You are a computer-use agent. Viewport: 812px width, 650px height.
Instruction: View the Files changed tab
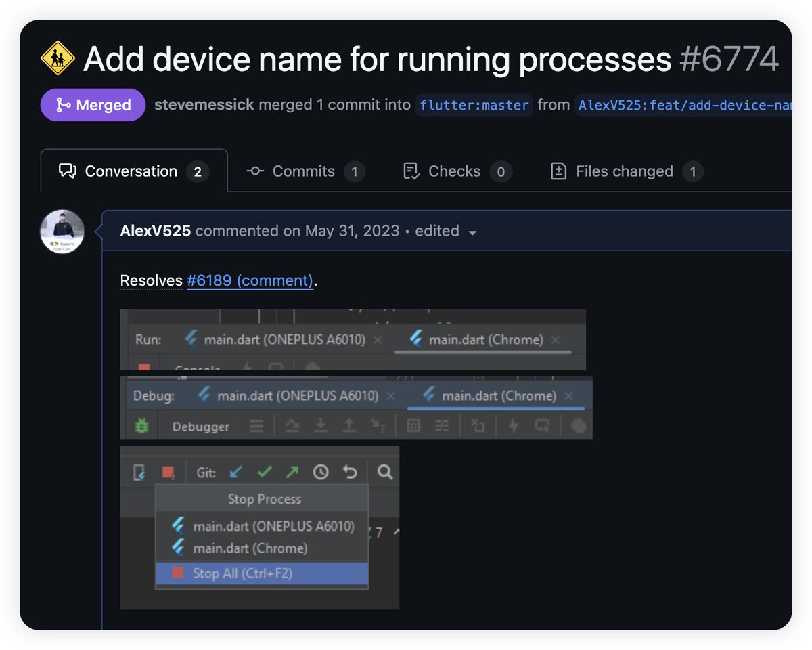pyautogui.click(x=627, y=171)
